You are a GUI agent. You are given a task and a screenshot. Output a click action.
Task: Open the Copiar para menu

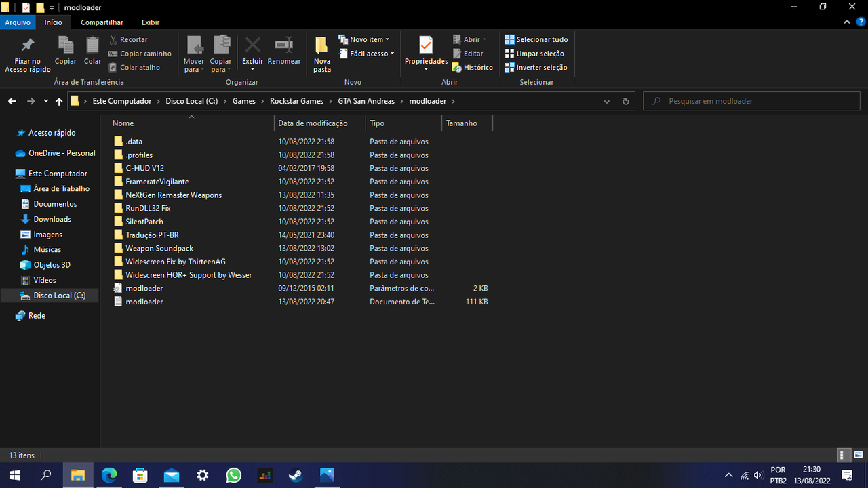[221, 55]
